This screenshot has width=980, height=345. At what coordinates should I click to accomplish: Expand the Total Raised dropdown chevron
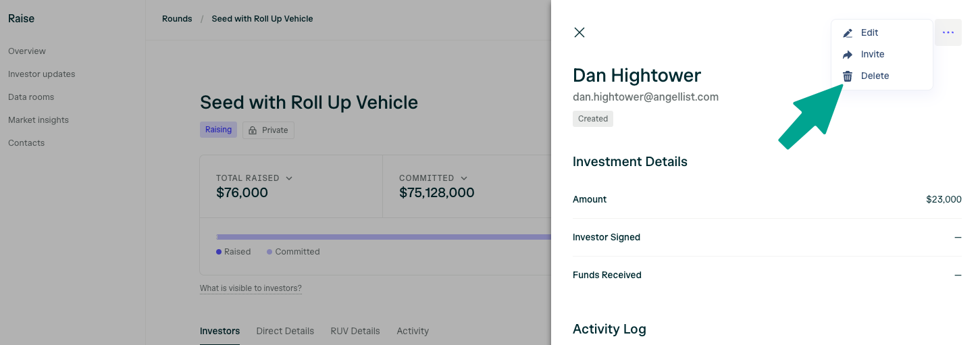pos(289,178)
